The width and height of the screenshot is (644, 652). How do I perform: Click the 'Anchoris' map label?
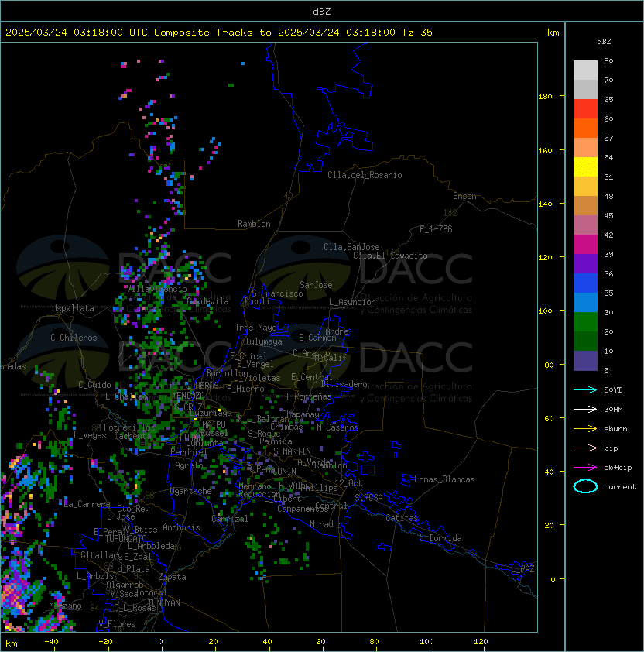[181, 527]
